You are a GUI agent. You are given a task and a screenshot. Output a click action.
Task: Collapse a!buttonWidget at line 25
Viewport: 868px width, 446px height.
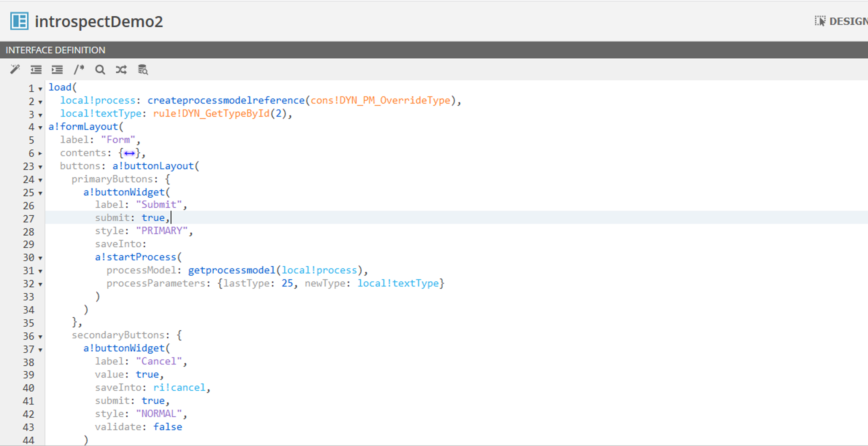40,193
